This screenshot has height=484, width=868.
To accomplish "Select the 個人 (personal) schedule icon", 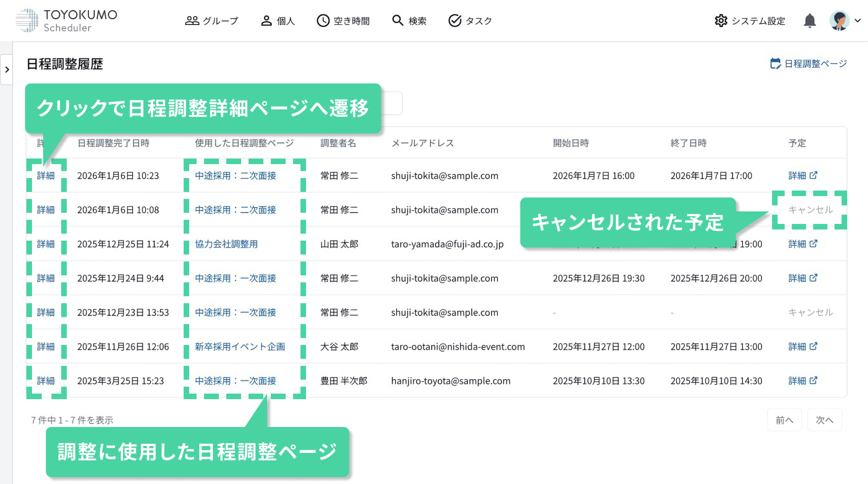I will (277, 20).
